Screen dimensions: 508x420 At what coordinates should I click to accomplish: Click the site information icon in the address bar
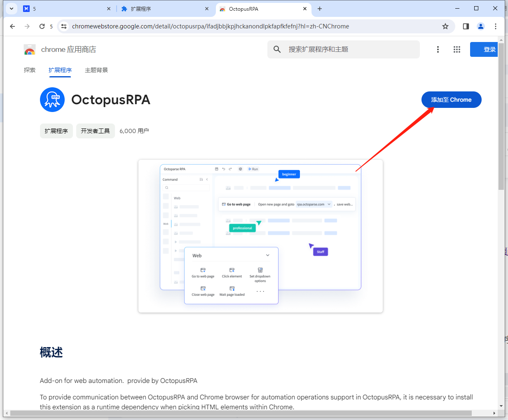coord(63,26)
